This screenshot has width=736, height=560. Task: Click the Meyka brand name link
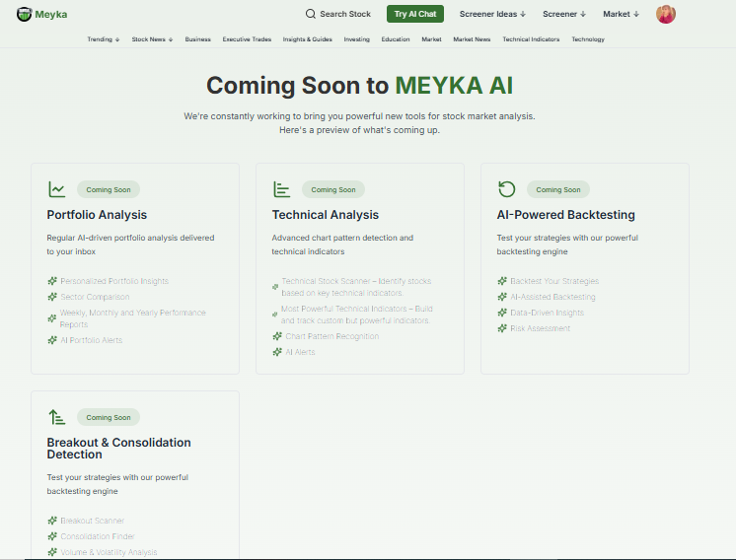pos(50,15)
